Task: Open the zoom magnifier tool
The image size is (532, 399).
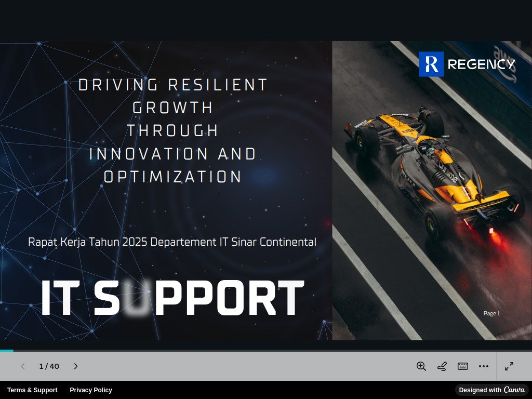Action: pos(421,366)
